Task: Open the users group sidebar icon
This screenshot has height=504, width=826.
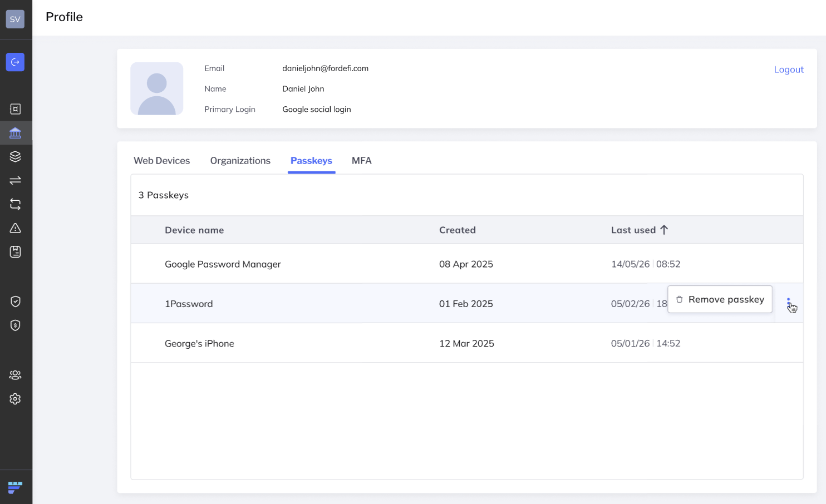Action: 15,375
